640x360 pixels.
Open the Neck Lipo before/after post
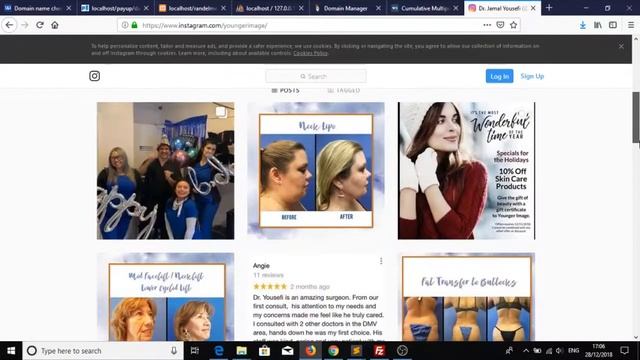pyautogui.click(x=316, y=171)
